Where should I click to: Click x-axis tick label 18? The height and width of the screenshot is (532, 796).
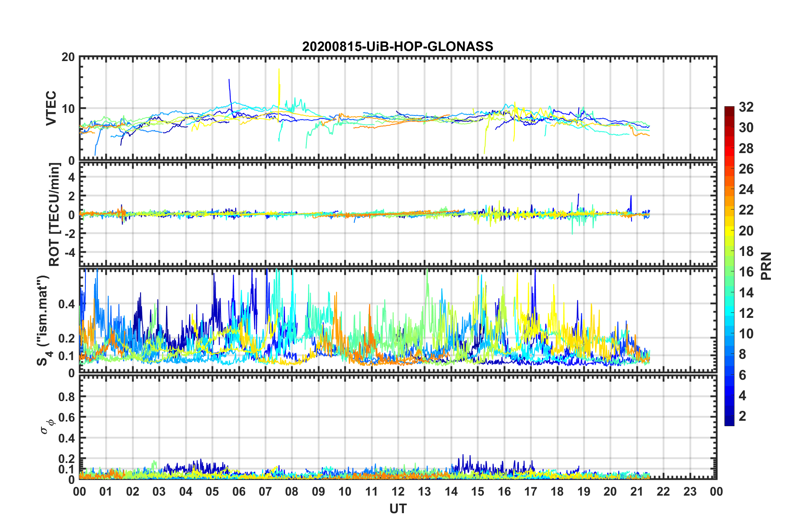[x=557, y=491]
